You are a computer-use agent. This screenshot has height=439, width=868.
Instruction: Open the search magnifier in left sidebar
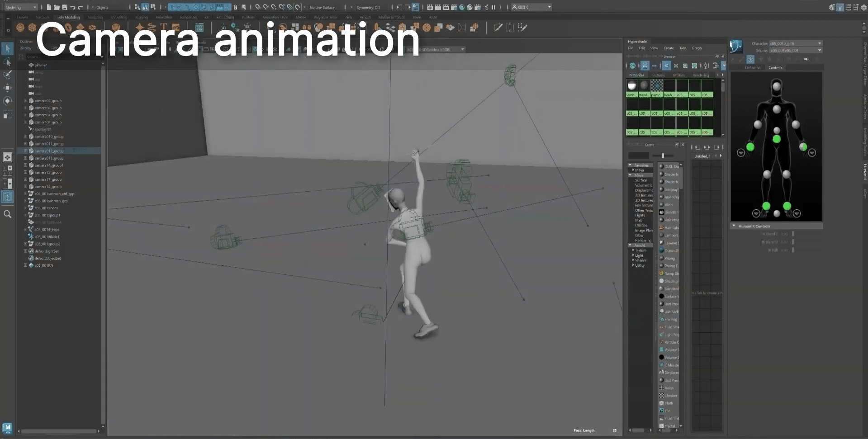(7, 214)
